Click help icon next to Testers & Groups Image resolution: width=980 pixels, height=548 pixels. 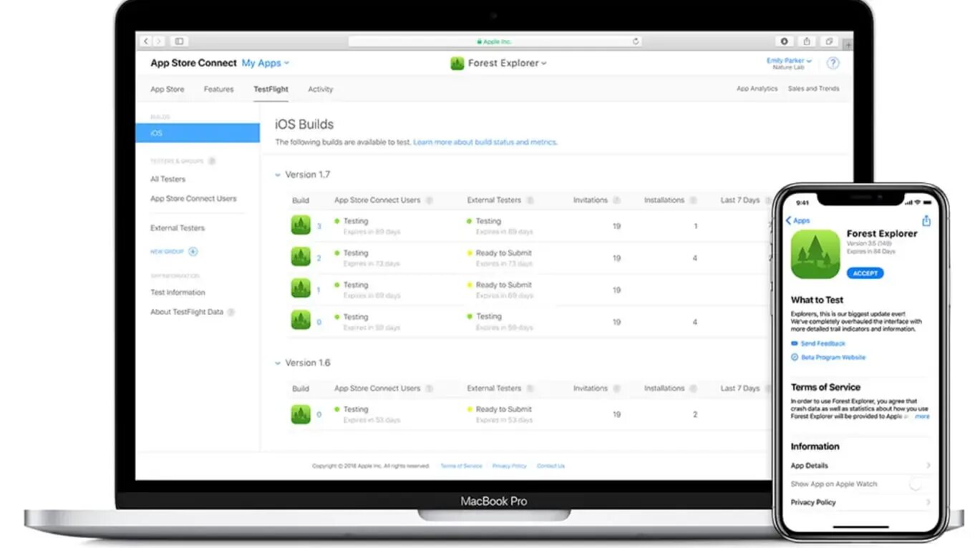coord(212,161)
